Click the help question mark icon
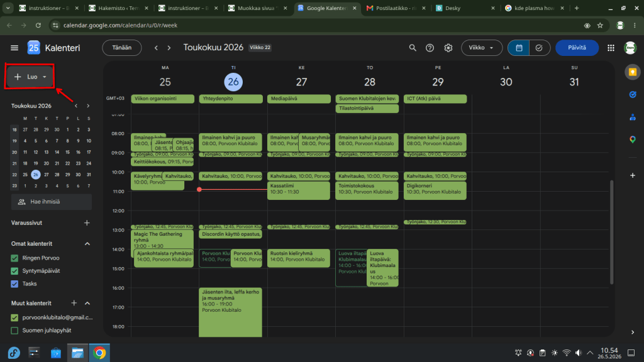Image resolution: width=644 pixels, height=362 pixels. pos(430,48)
